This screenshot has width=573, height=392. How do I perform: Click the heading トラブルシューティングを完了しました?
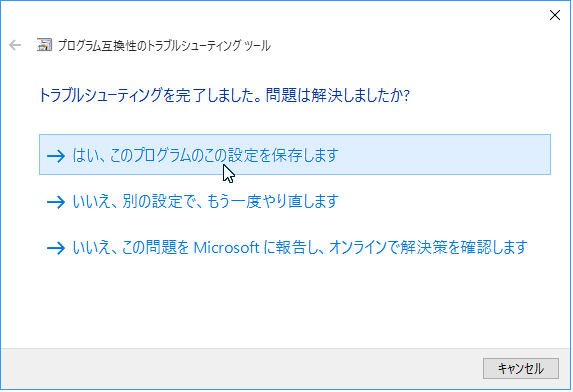tap(150, 95)
